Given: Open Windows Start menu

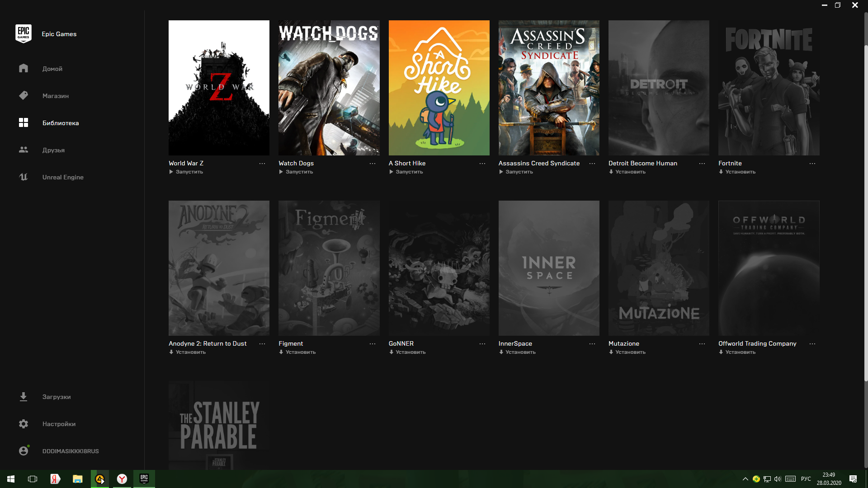Looking at the screenshot, I should pos(11,479).
